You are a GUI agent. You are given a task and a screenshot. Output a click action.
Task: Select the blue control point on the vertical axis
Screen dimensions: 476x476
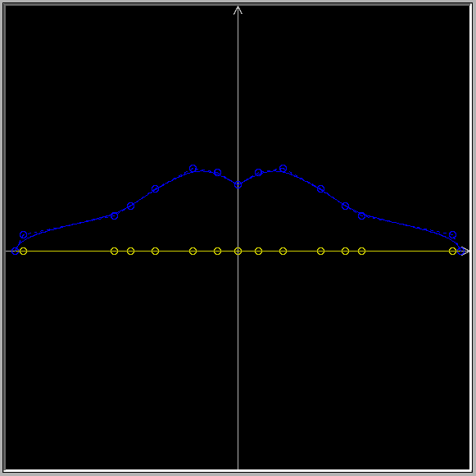click(x=238, y=184)
